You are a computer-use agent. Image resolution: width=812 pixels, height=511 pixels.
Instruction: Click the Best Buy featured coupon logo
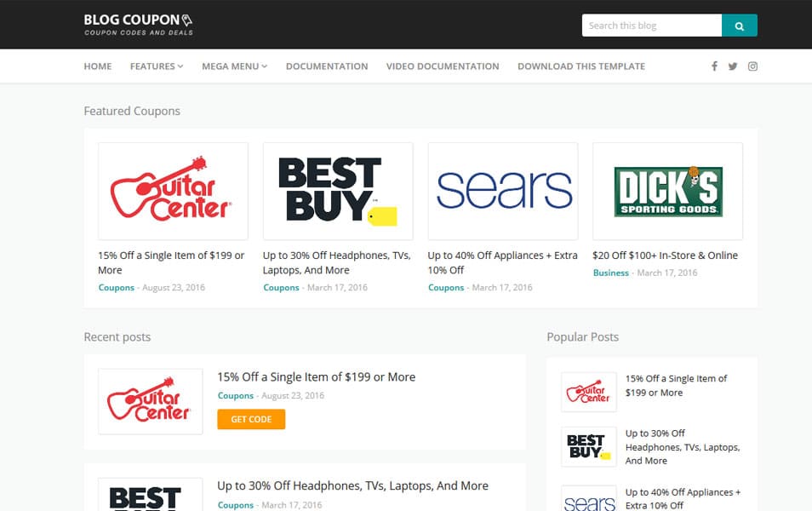338,191
